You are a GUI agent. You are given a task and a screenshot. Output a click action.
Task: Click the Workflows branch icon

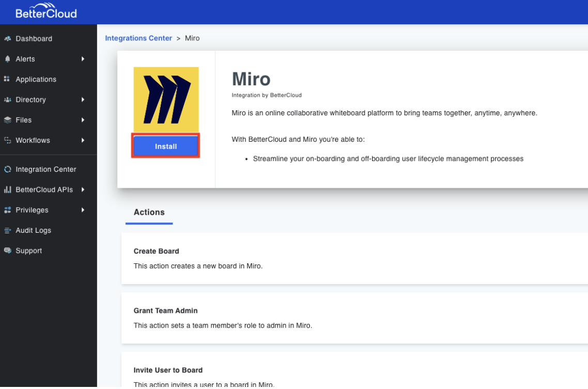pos(7,140)
